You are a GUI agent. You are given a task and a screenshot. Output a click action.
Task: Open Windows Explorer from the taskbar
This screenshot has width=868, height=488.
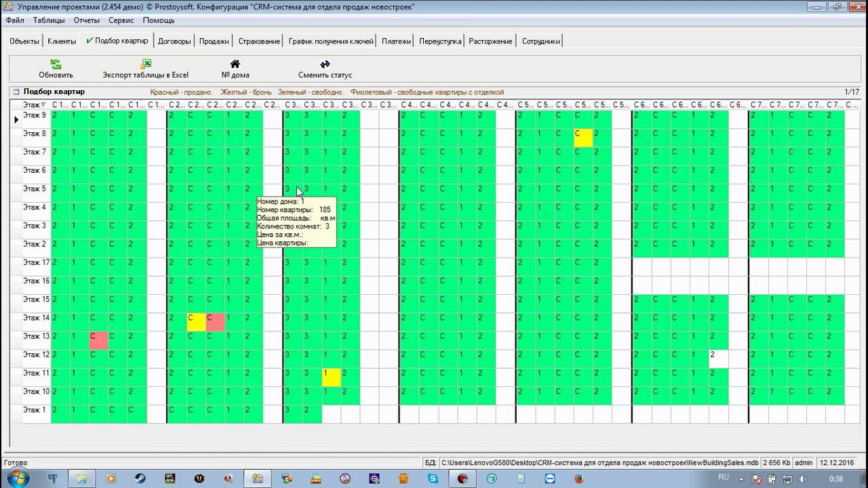click(81, 479)
